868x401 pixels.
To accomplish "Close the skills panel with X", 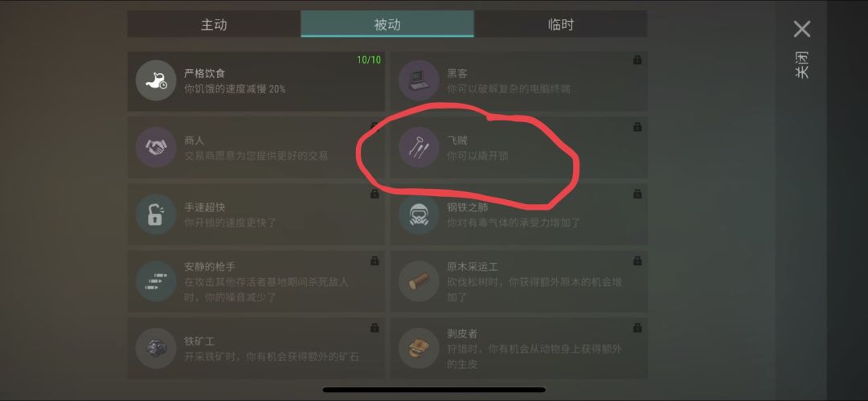I will (x=801, y=29).
